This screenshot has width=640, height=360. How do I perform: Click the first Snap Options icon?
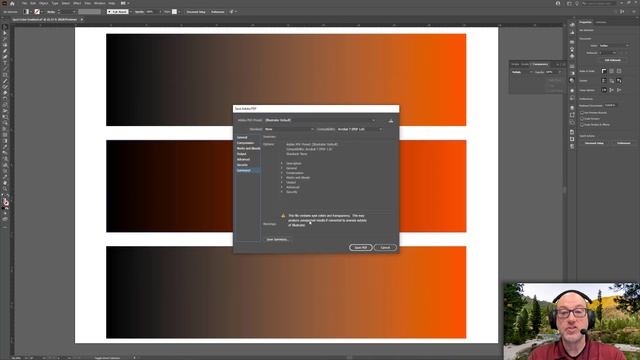[x=604, y=90]
